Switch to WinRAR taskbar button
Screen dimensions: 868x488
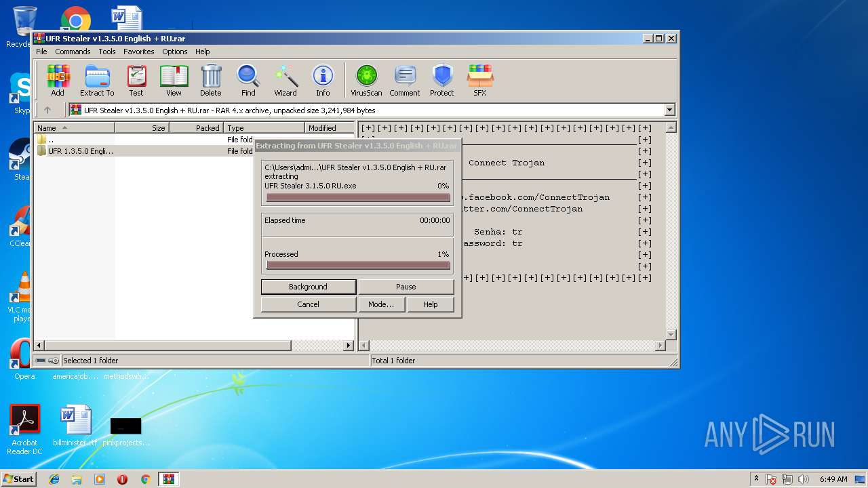168,479
